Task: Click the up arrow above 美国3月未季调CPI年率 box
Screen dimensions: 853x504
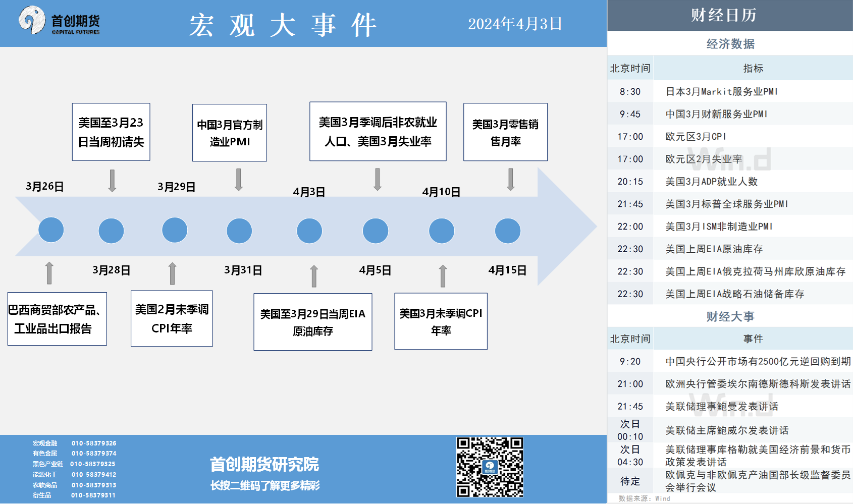Action: click(443, 276)
